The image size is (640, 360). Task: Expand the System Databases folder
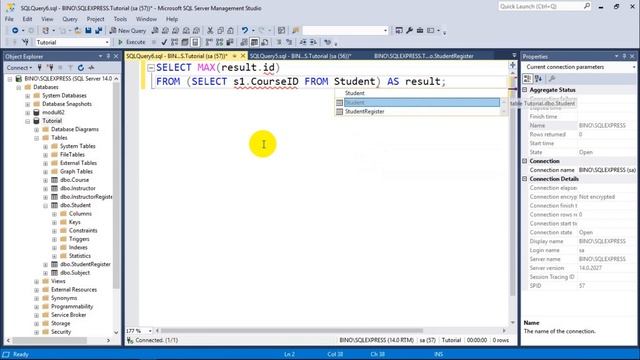tap(28, 96)
